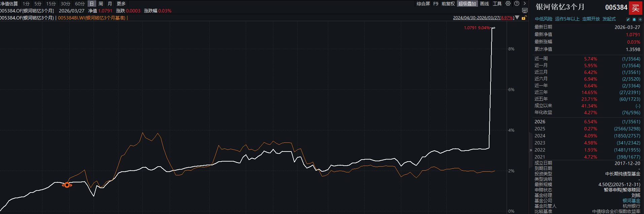Image resolution: width=644 pixels, height=214 pixels.
Task: Click the pencil edit icon beside fund tags
Action: tap(628, 19)
